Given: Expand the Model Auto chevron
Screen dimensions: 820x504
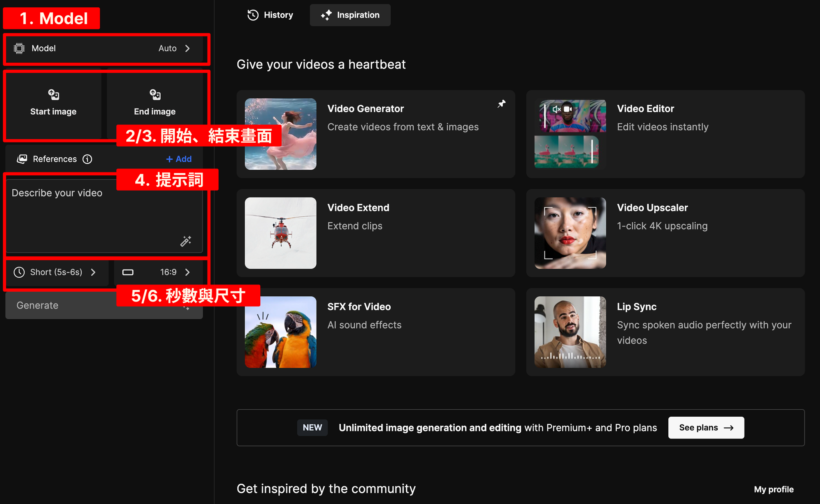Looking at the screenshot, I should click(187, 48).
